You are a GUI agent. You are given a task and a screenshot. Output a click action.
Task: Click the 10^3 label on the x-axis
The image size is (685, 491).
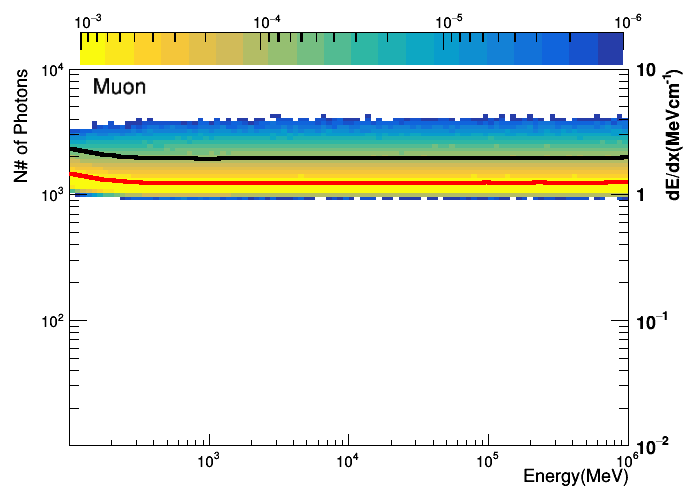(x=208, y=460)
